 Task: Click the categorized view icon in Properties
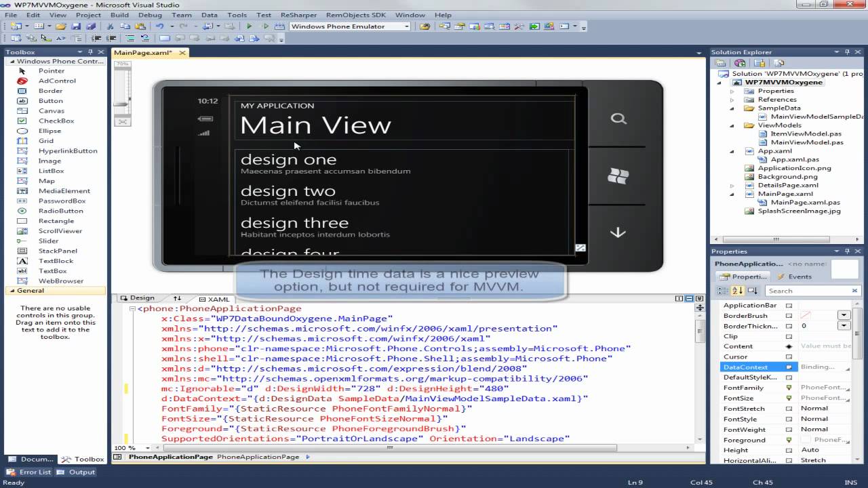click(723, 290)
